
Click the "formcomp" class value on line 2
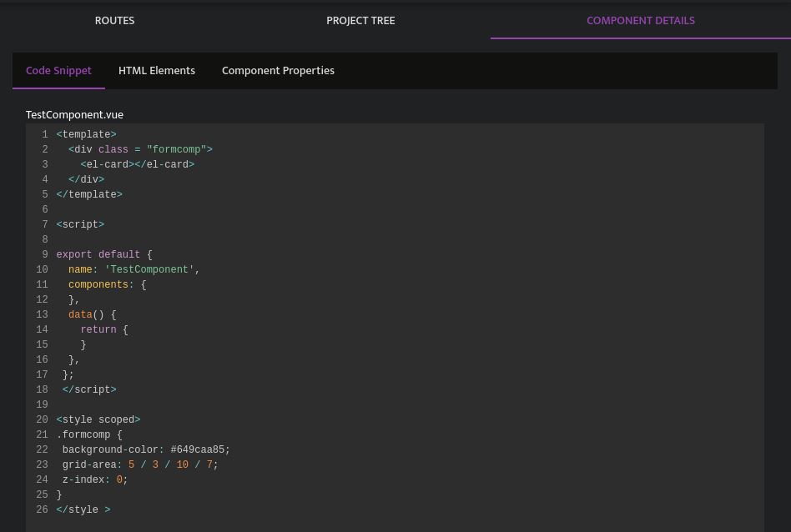click(x=177, y=150)
